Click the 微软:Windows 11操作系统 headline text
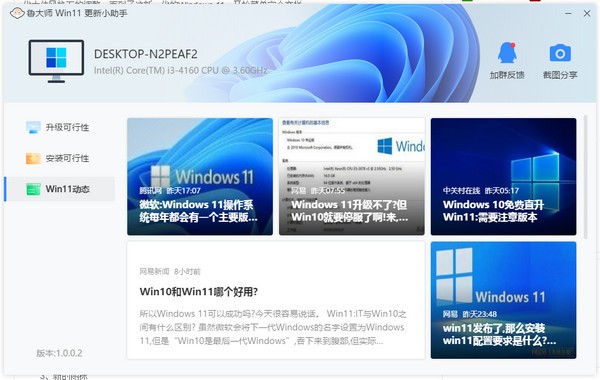The image size is (600, 380). tap(198, 211)
